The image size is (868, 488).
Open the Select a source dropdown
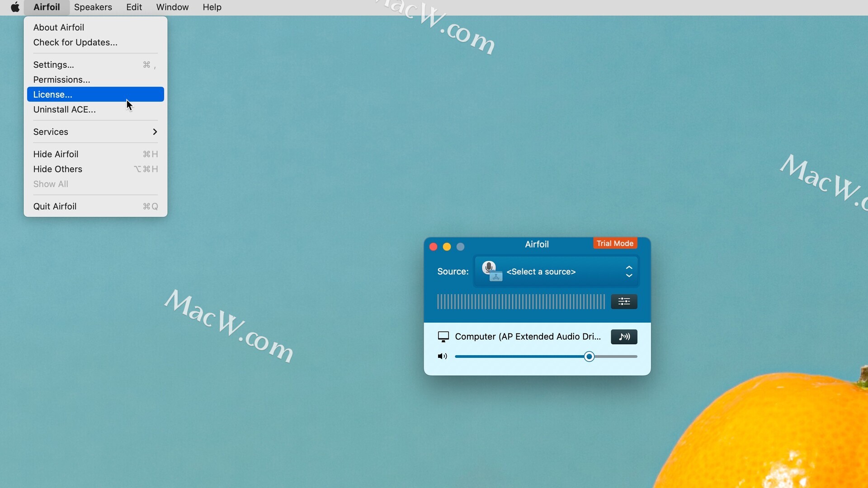[556, 272]
